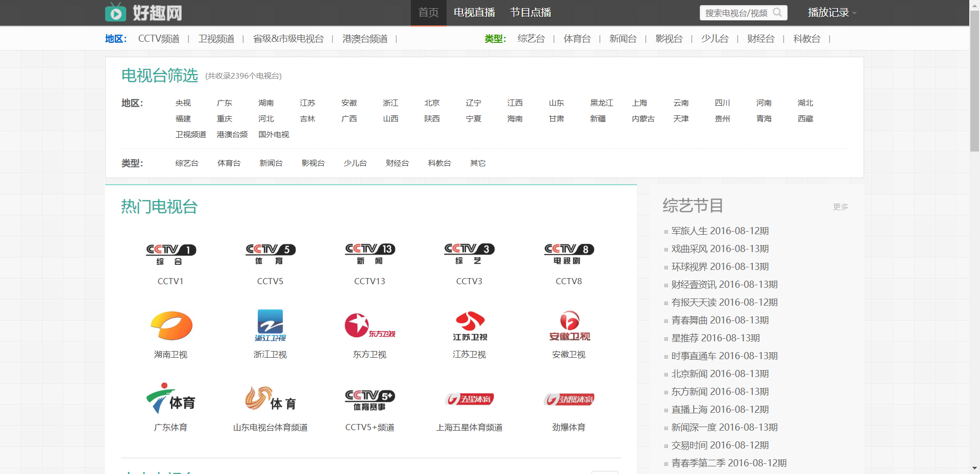
Task: Click the 好趣网 logo icon
Action: click(x=116, y=12)
